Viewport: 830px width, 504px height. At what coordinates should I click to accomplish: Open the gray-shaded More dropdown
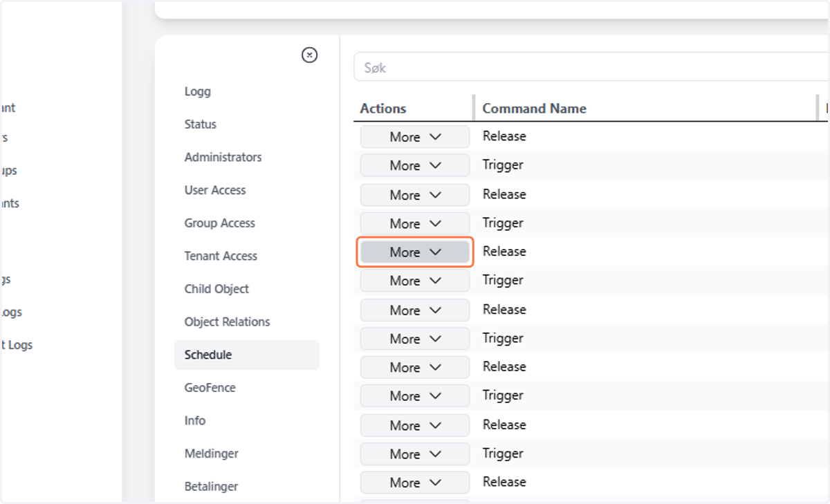pos(415,252)
